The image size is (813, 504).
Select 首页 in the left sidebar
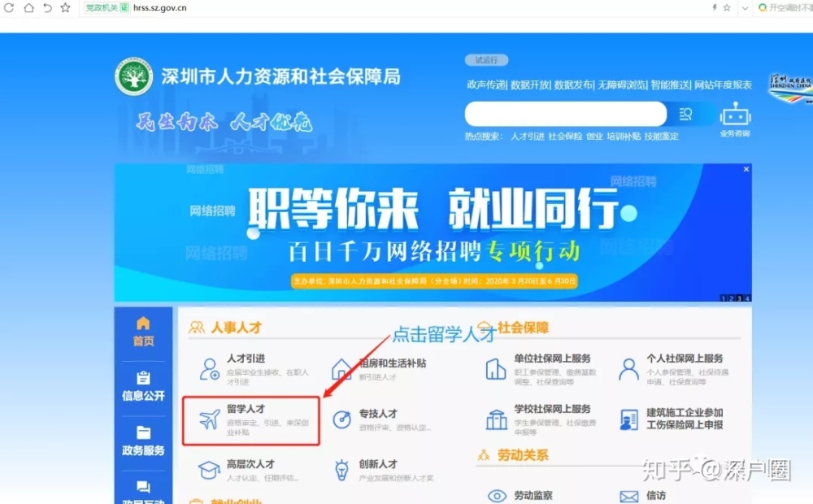(143, 332)
